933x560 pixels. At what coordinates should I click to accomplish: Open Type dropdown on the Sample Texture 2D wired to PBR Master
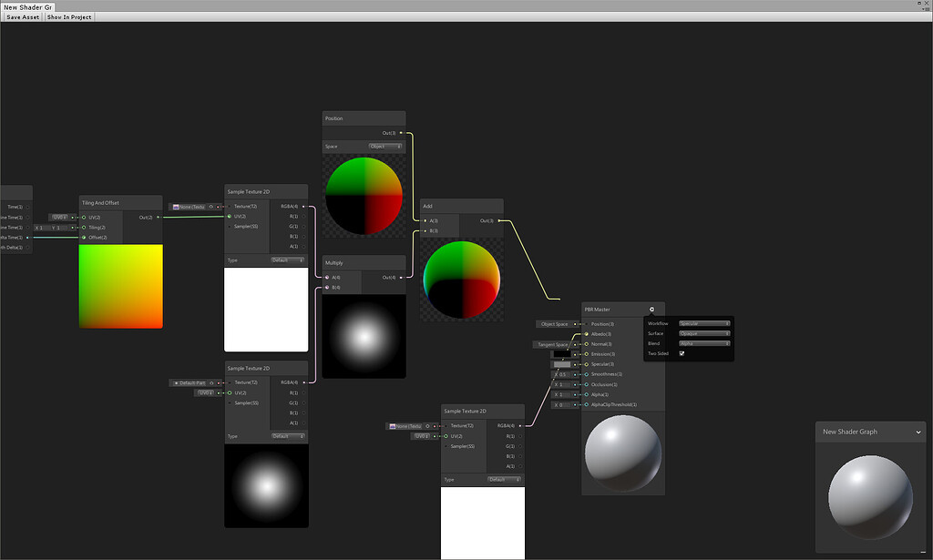tap(505, 479)
